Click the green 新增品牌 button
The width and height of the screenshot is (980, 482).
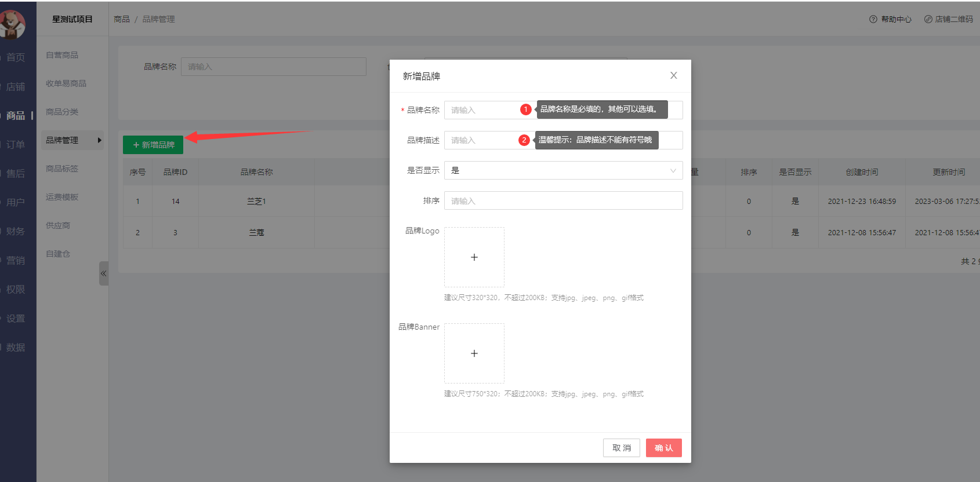pyautogui.click(x=153, y=145)
